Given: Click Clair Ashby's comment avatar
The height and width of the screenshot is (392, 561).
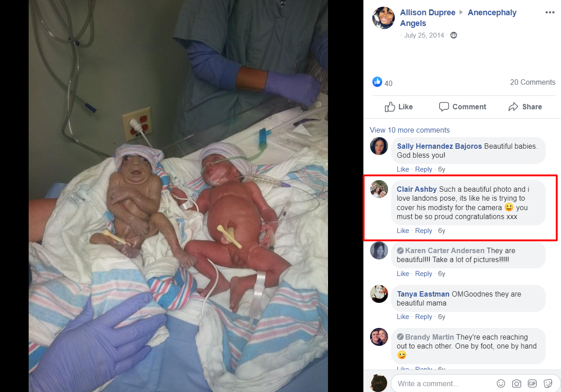Looking at the screenshot, I should [379, 189].
